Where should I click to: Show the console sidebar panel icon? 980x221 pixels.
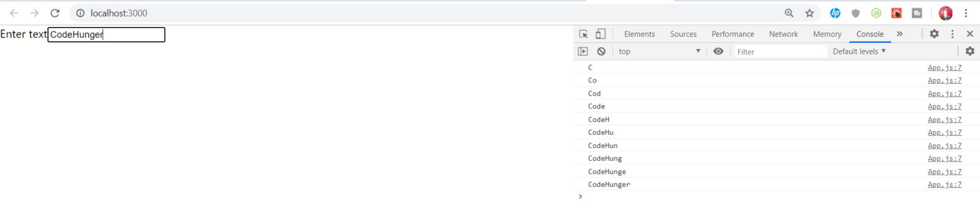pos(583,51)
